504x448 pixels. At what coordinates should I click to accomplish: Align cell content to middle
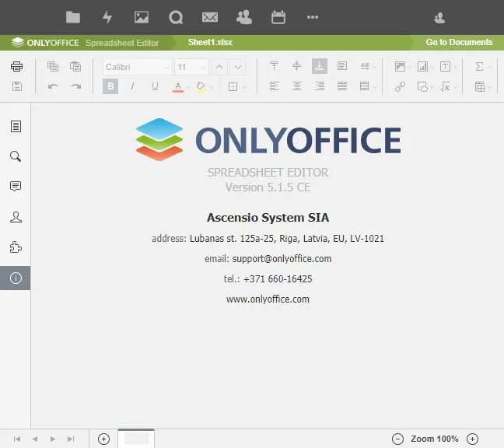pos(296,66)
